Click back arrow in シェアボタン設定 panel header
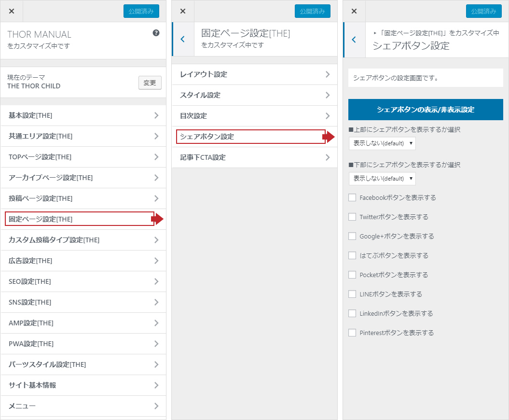This screenshot has height=420, width=509. [x=354, y=40]
